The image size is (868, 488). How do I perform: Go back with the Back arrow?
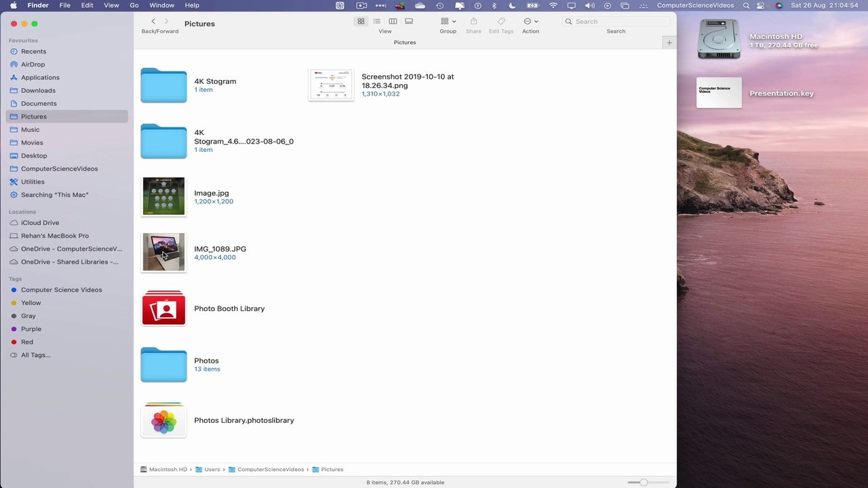(153, 22)
